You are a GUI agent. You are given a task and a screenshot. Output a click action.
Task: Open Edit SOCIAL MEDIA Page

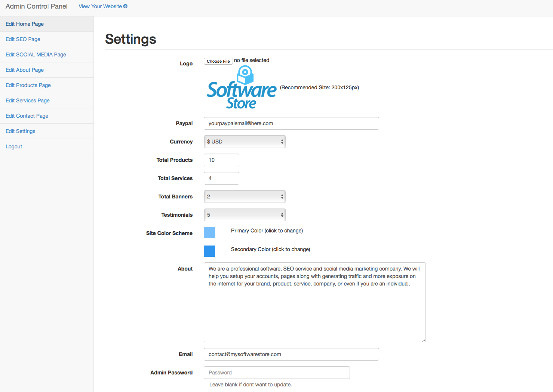point(47,55)
